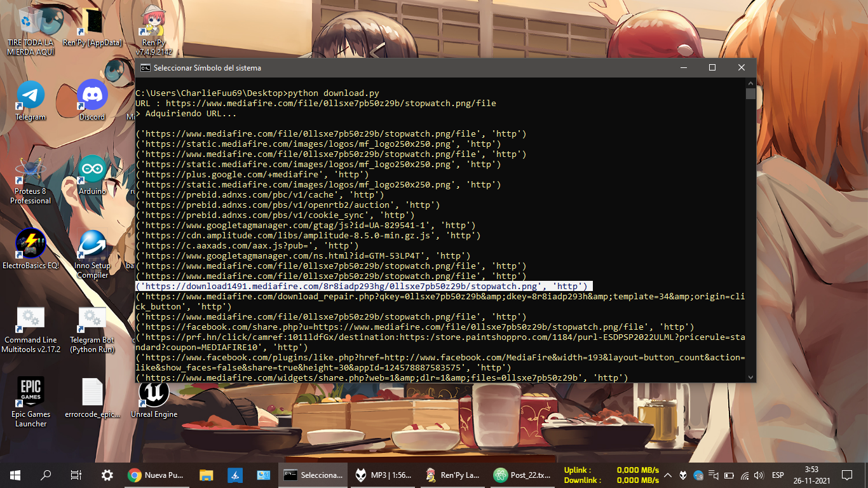This screenshot has width=868, height=488.
Task: Select the Telegram Bot (Python Run) shortcut
Action: coord(92,318)
